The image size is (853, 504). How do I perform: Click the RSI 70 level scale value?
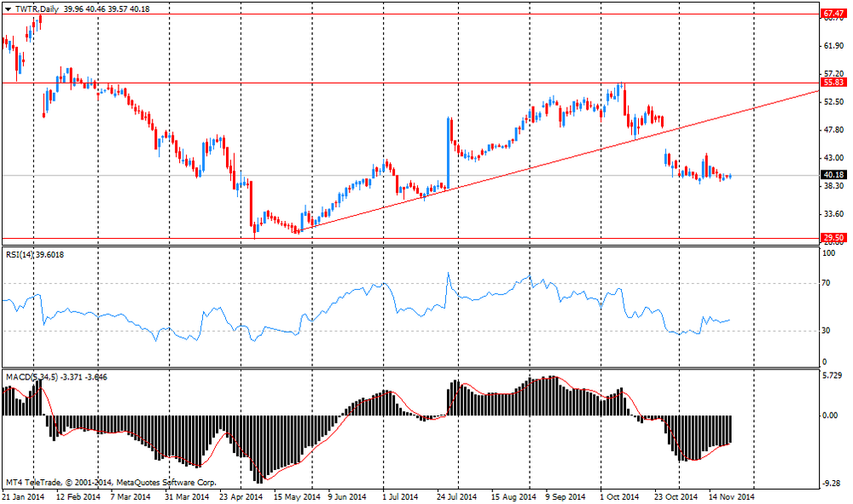(x=826, y=282)
